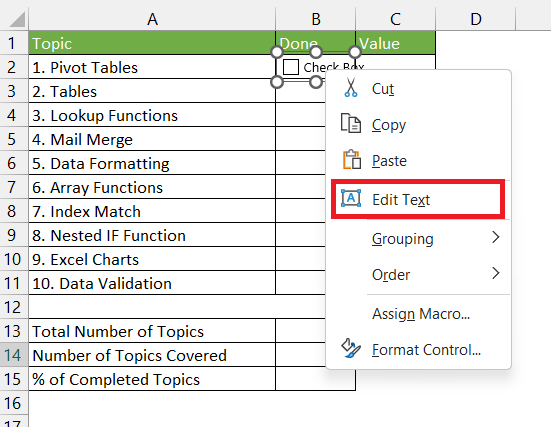Expand the Order submenu arrow

pos(495,273)
